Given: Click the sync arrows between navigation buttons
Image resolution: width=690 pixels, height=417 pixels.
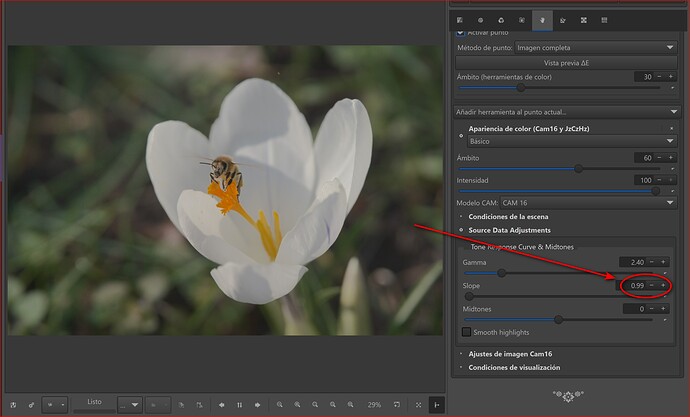Looking at the screenshot, I should 239,404.
